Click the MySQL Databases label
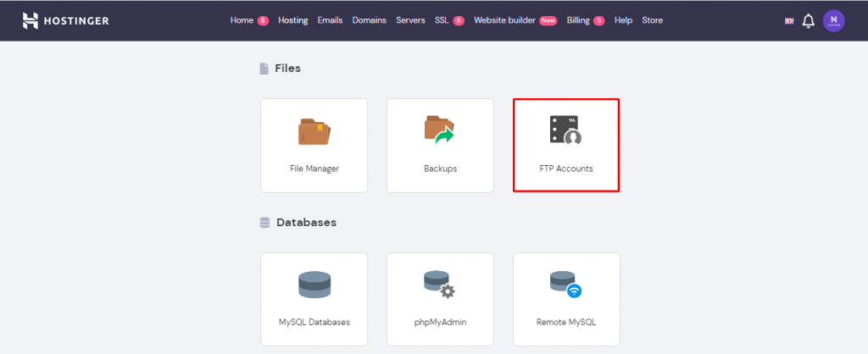868x354 pixels. (314, 322)
